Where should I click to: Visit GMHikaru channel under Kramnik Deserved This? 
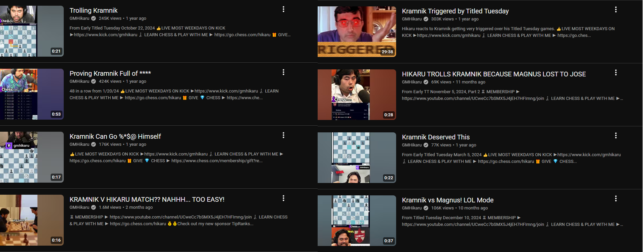(412, 145)
